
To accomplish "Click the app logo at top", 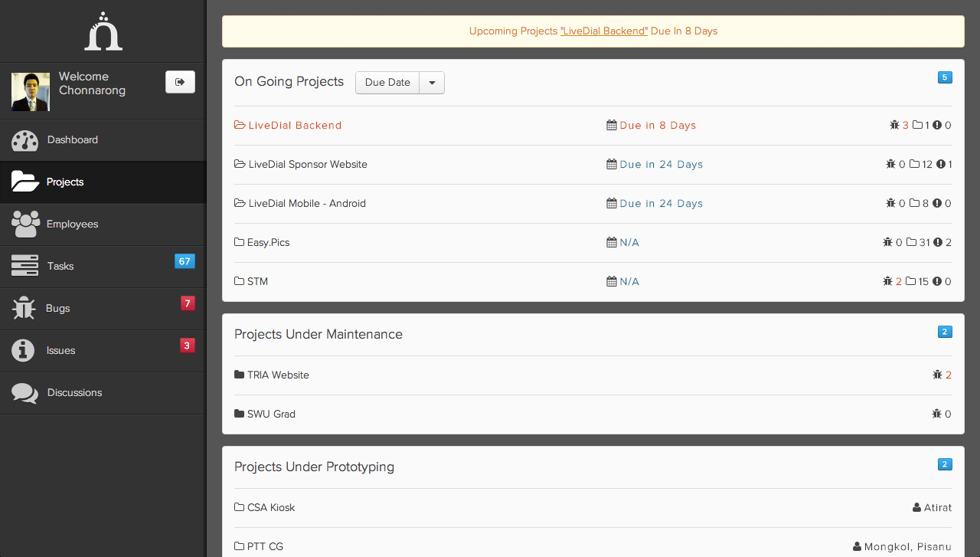I will click(103, 33).
